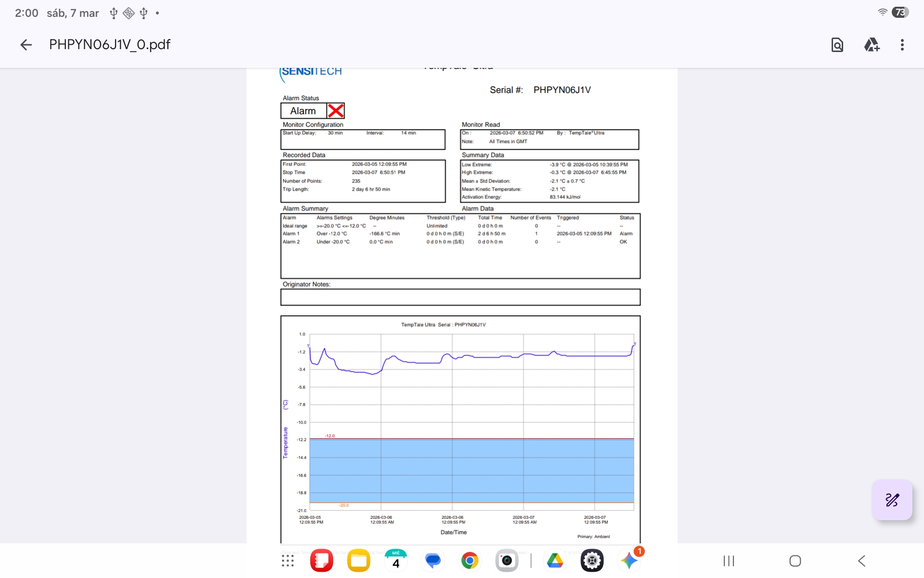Tap the back arrow to exit PDF
924x578 pixels.
[26, 45]
